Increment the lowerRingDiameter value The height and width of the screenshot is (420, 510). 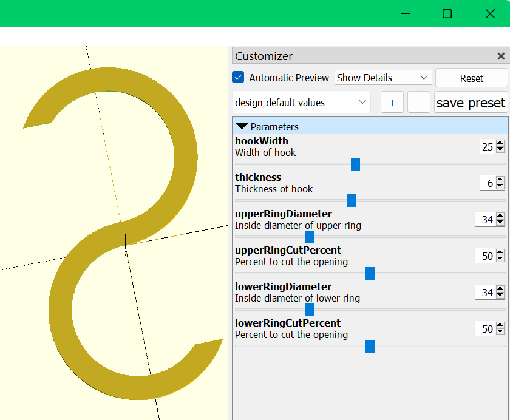(x=499, y=289)
